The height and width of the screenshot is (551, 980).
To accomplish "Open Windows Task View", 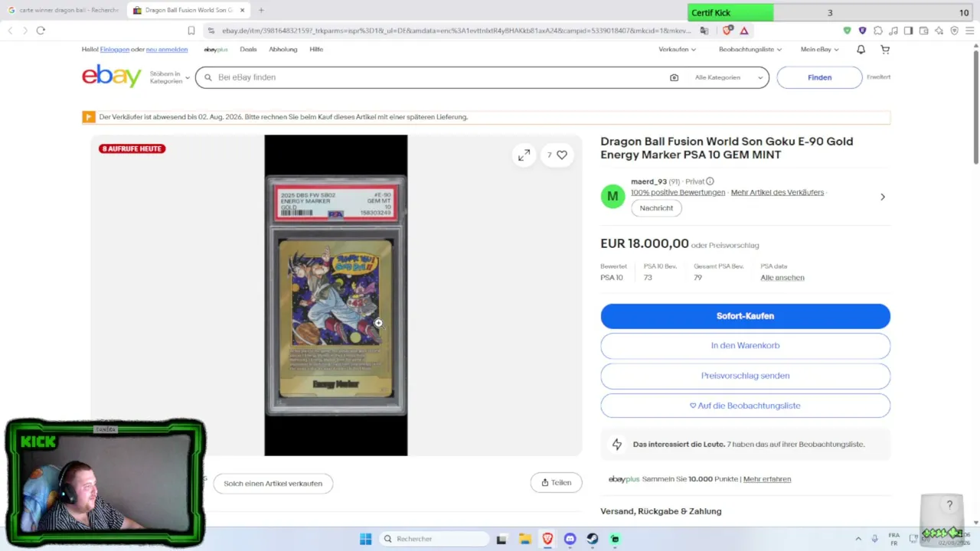I will [x=501, y=539].
